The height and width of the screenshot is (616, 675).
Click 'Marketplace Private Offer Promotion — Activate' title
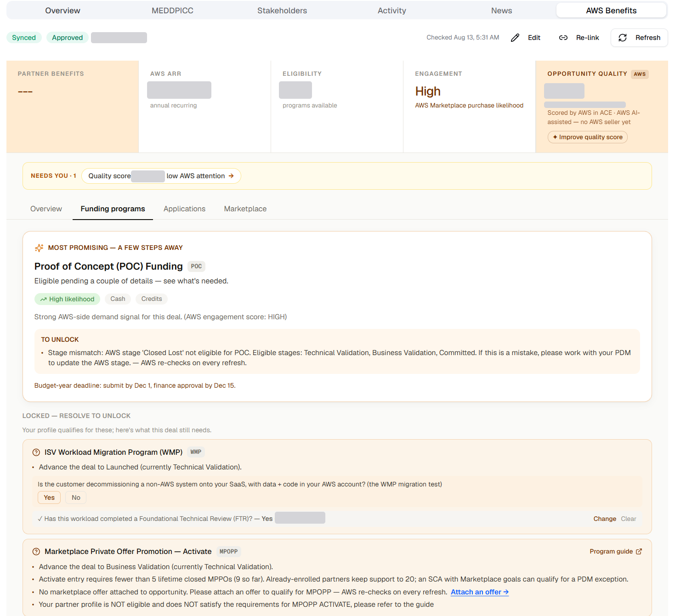128,552
